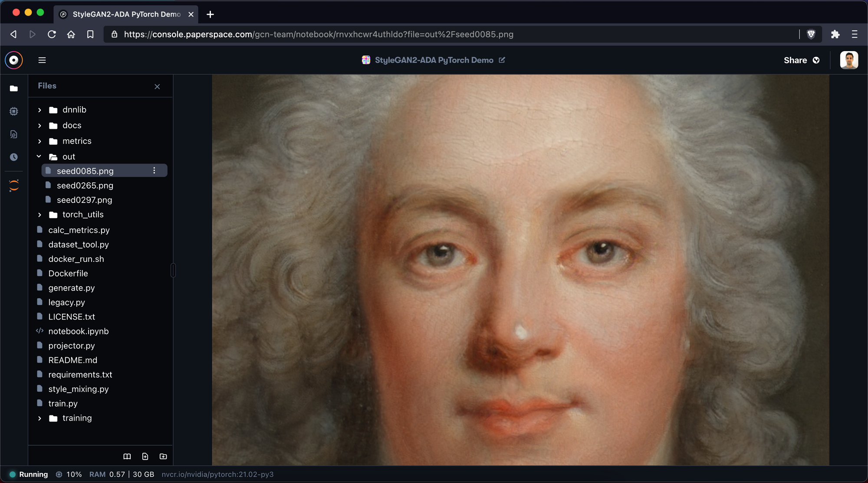Close the Files panel
Image resolution: width=868 pixels, height=483 pixels.
[157, 87]
